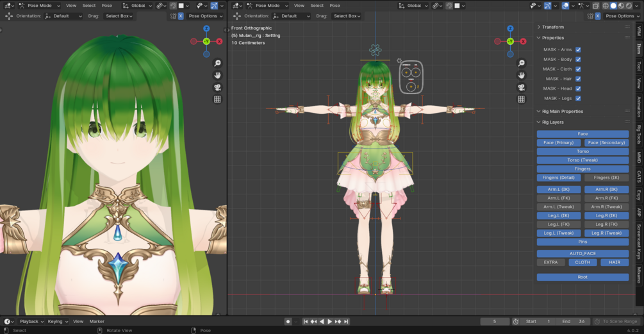Screen dimensions: 644x334
Task: Open Drag Select Box dropdown in left viewport
Action: tap(119, 16)
